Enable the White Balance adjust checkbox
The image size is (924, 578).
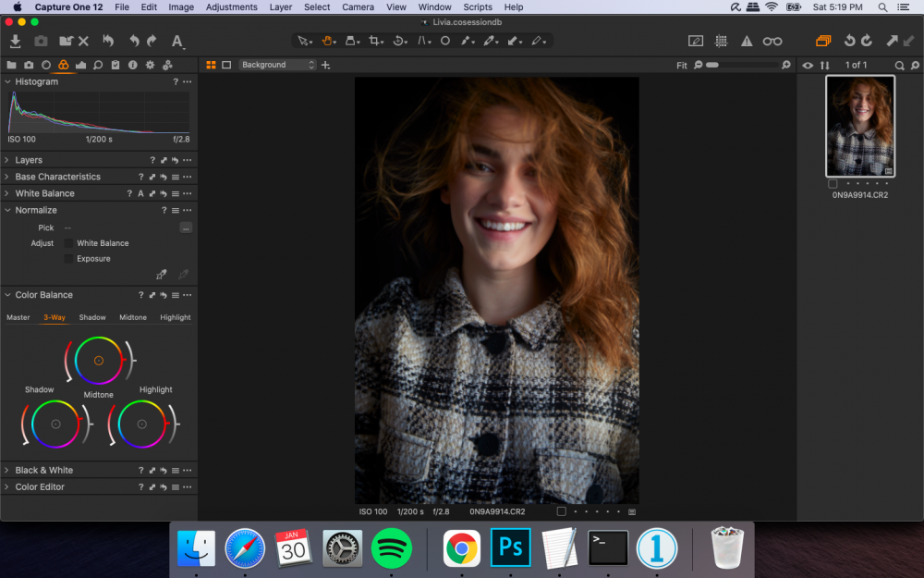point(68,243)
